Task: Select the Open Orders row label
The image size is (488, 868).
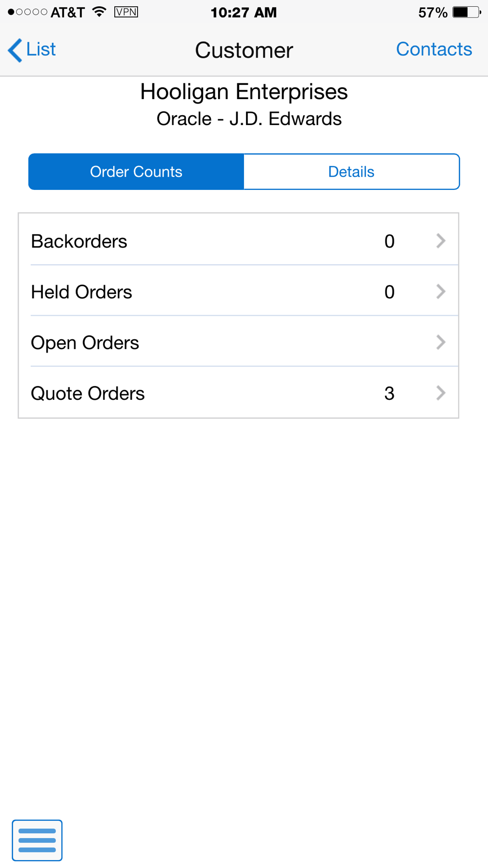Action: [x=85, y=343]
